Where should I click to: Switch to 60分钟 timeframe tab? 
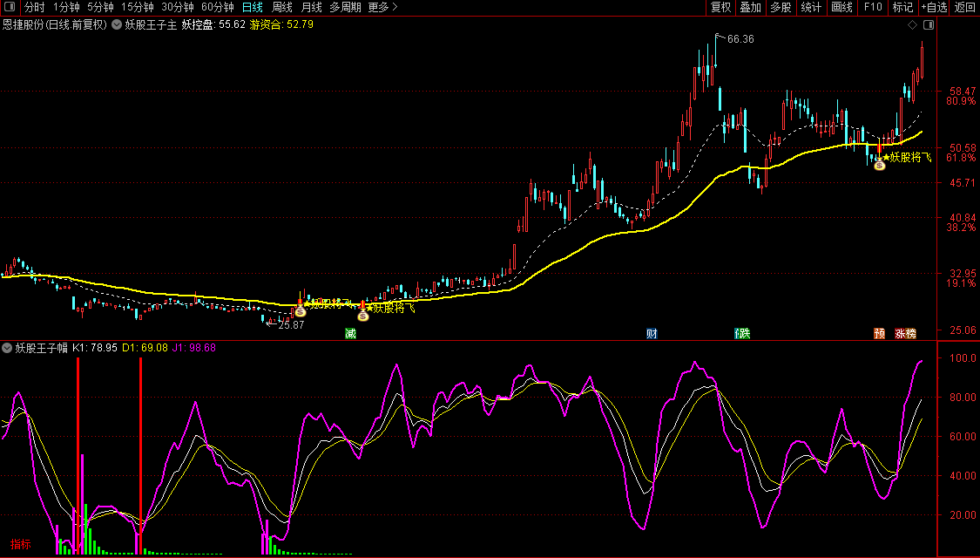click(217, 8)
